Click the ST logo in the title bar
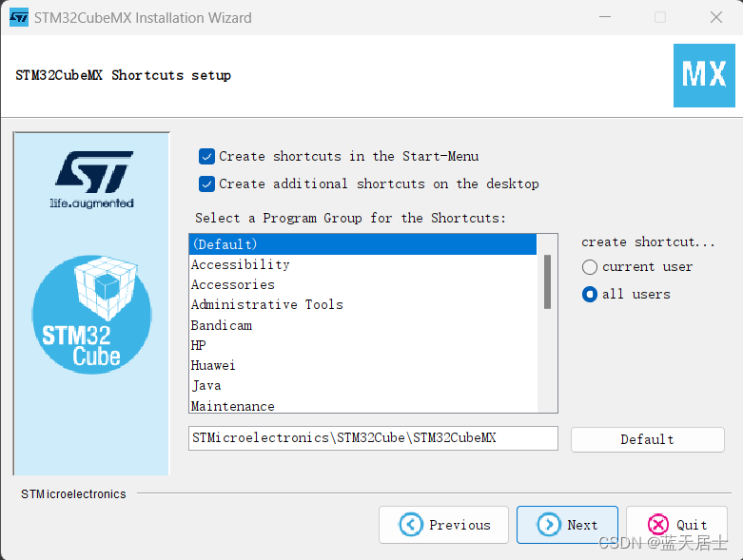The width and height of the screenshot is (743, 560). 19,17
